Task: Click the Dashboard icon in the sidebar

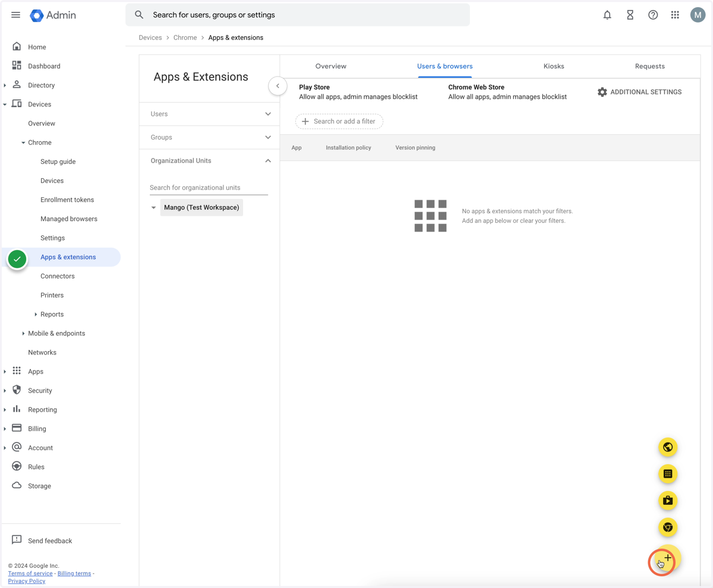Action: point(17,65)
